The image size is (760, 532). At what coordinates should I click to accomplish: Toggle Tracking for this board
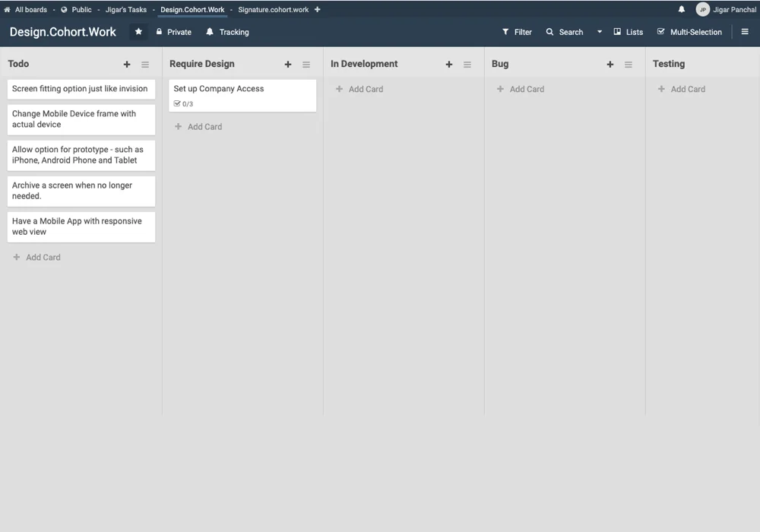pyautogui.click(x=226, y=31)
